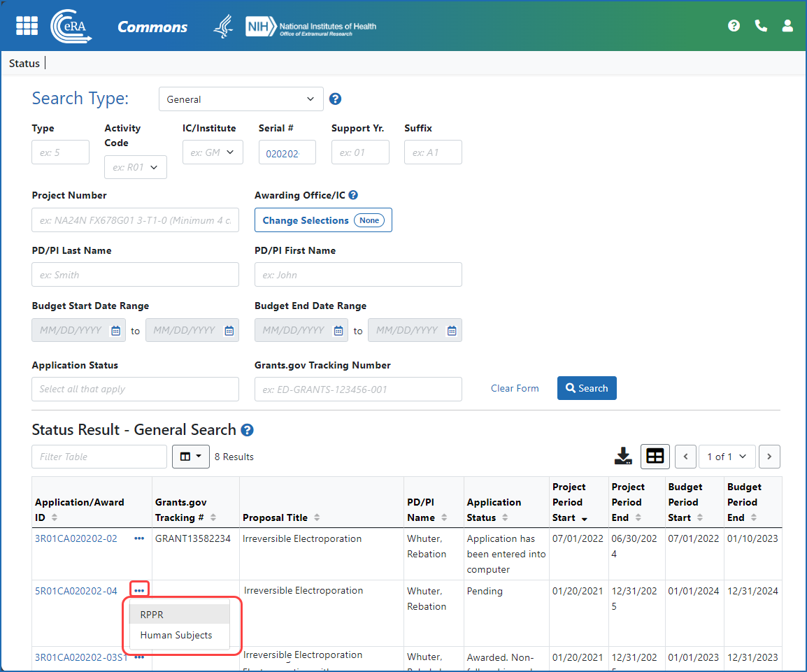807x672 pixels.
Task: Expand the IC/Institute dropdown
Action: pos(213,152)
